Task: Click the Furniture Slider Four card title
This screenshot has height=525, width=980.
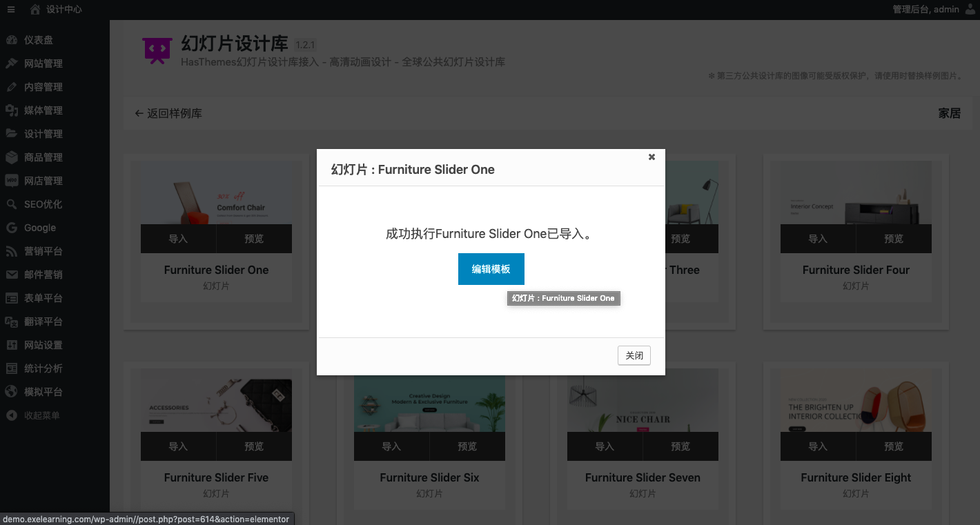Action: (x=856, y=270)
